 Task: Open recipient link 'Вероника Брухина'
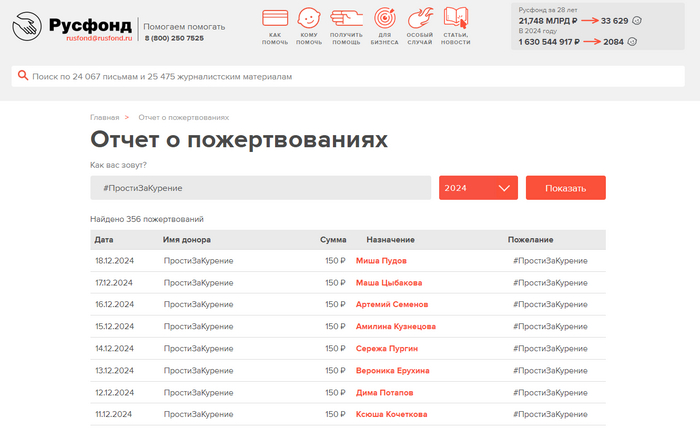(x=392, y=370)
